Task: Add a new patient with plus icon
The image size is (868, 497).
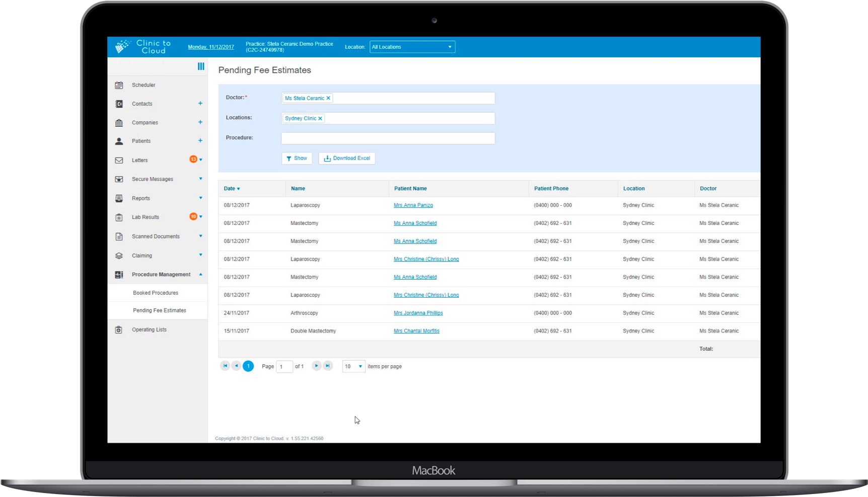Action: click(x=200, y=141)
